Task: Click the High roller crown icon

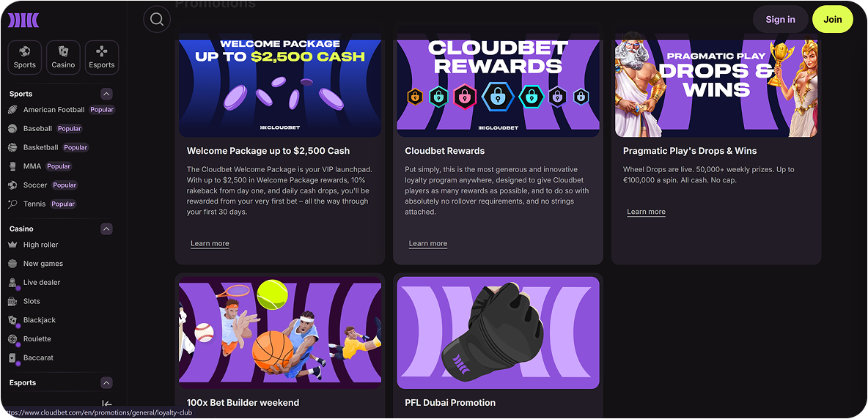Action: pyautogui.click(x=12, y=245)
